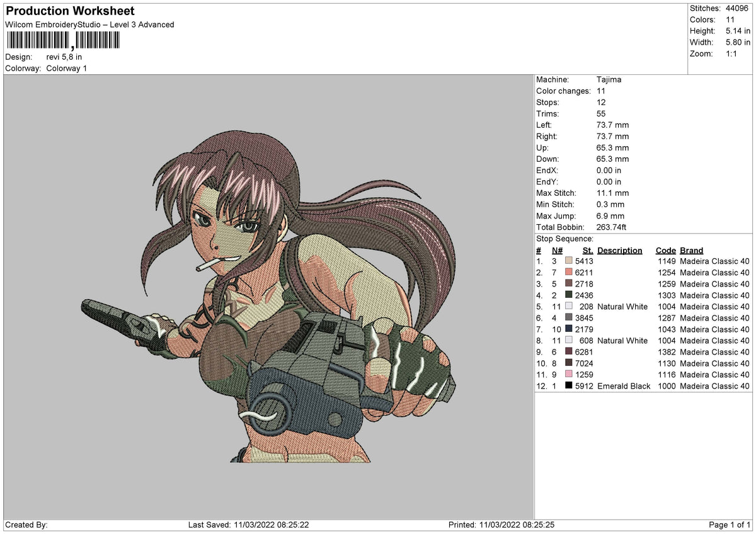Click code 1303 in stop sequence
The width and height of the screenshot is (756, 534).
click(667, 295)
